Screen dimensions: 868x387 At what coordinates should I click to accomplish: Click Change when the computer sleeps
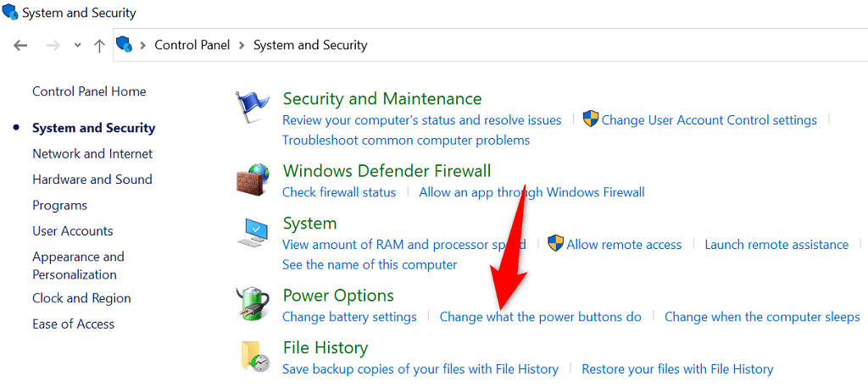pos(762,317)
